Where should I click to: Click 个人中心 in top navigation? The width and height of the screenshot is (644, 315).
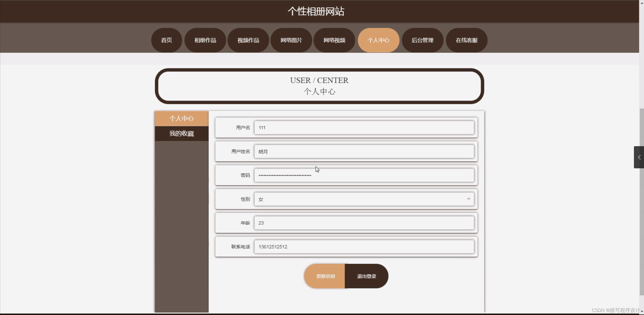pyautogui.click(x=378, y=40)
